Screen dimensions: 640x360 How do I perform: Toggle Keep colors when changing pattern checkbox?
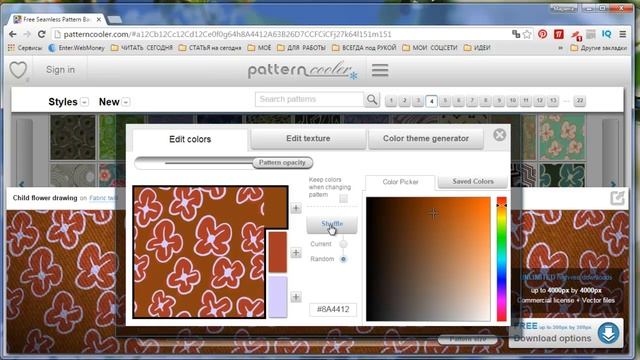pos(344,198)
